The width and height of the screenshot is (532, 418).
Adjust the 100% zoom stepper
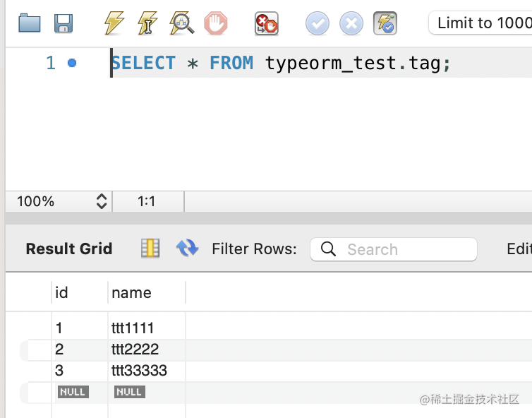[x=101, y=201]
